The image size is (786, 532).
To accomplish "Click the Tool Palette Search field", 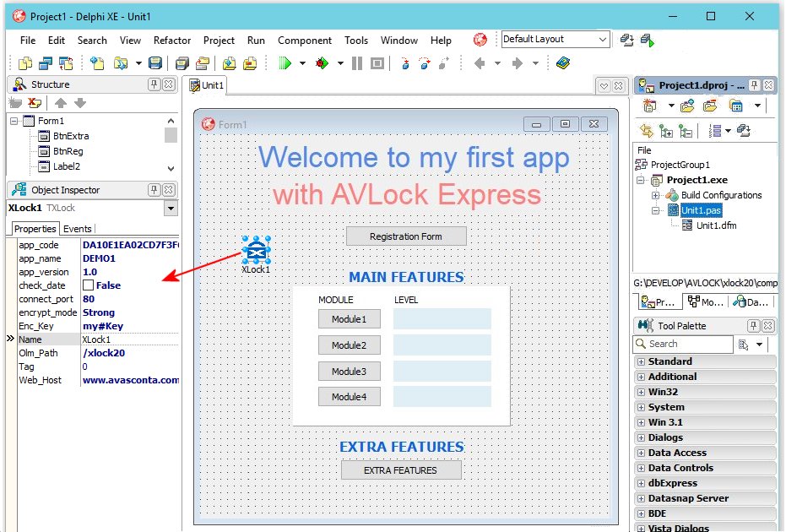I will [x=683, y=344].
